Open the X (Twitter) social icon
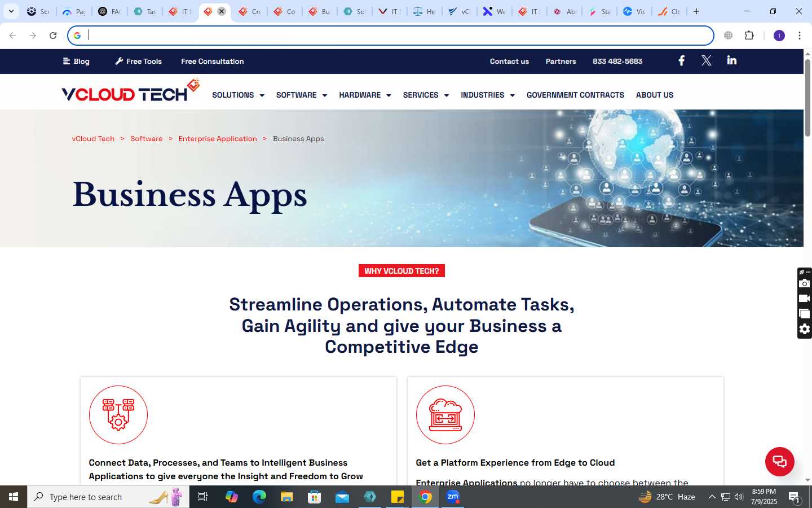The image size is (812, 508). [x=706, y=61]
